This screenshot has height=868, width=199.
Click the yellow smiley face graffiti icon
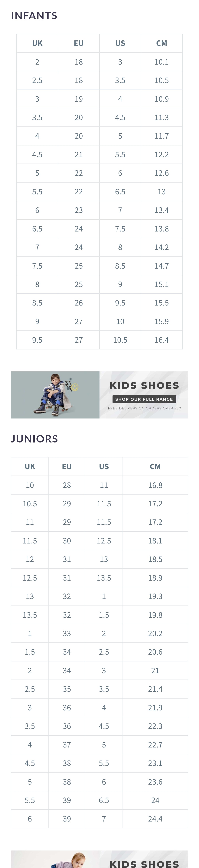[x=75, y=387]
